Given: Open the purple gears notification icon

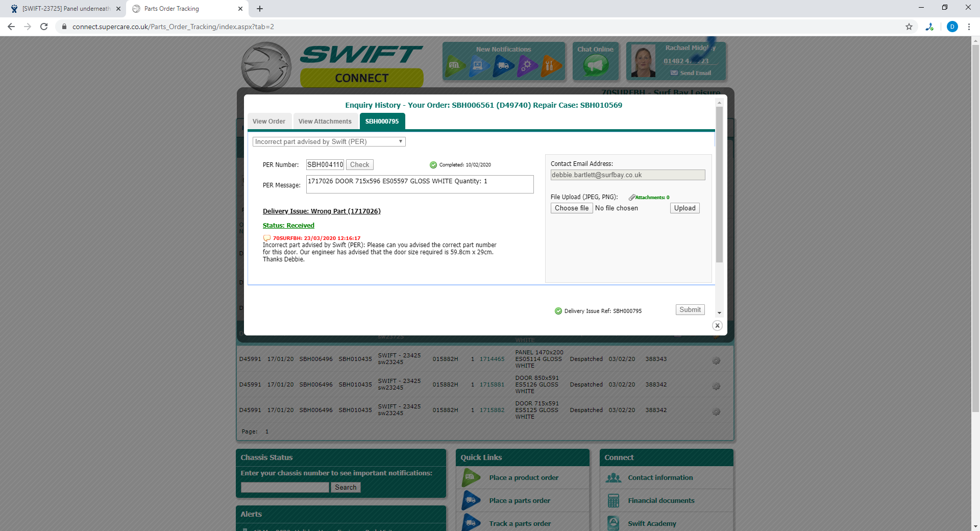Looking at the screenshot, I should coord(527,66).
